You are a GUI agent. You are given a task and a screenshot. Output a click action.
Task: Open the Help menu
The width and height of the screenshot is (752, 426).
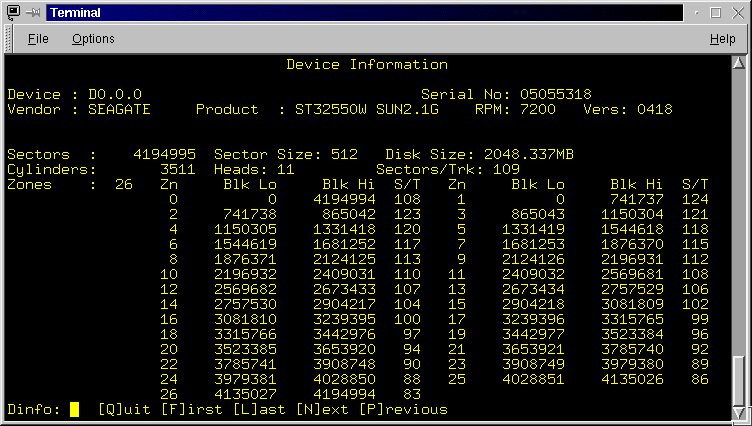[722, 39]
